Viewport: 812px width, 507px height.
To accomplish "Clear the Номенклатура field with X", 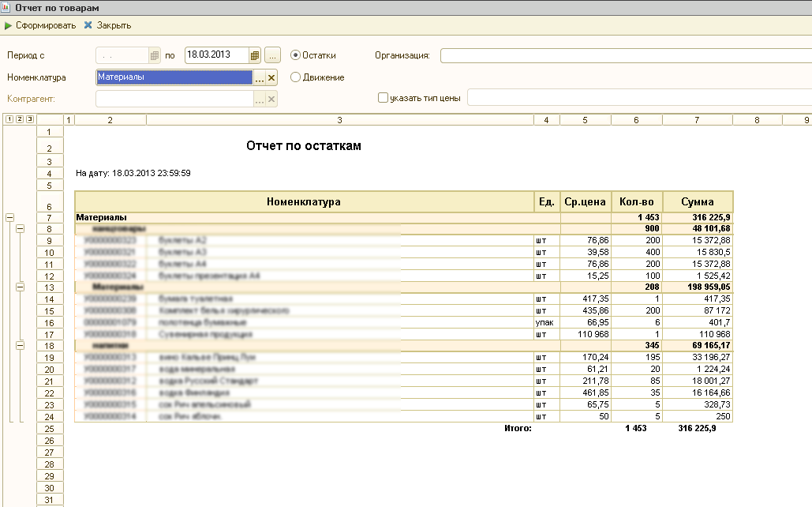I will 271,77.
